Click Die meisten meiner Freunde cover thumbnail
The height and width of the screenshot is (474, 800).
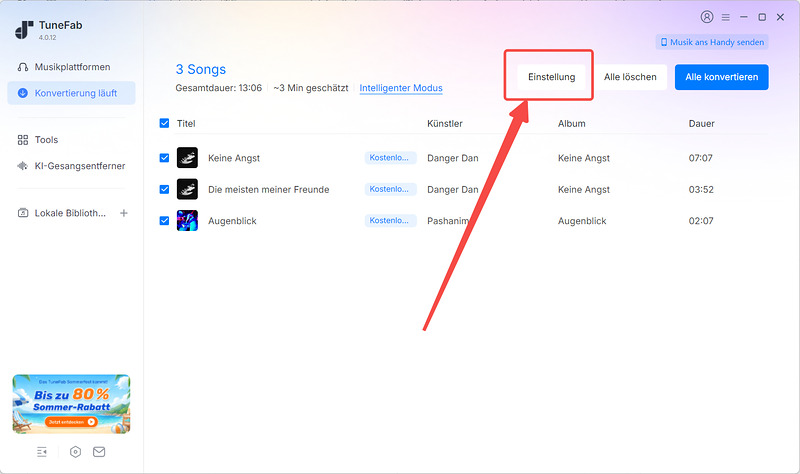coord(187,189)
